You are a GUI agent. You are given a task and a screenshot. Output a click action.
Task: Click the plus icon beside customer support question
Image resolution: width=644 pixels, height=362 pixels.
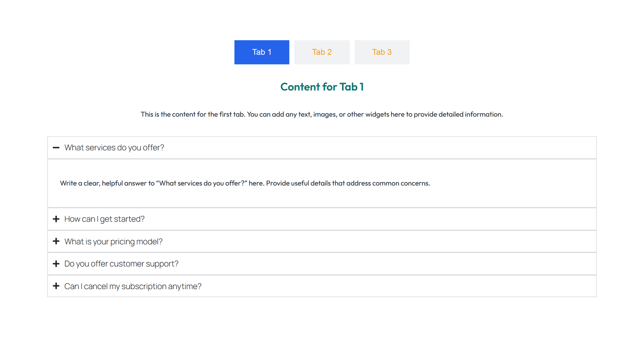point(56,263)
